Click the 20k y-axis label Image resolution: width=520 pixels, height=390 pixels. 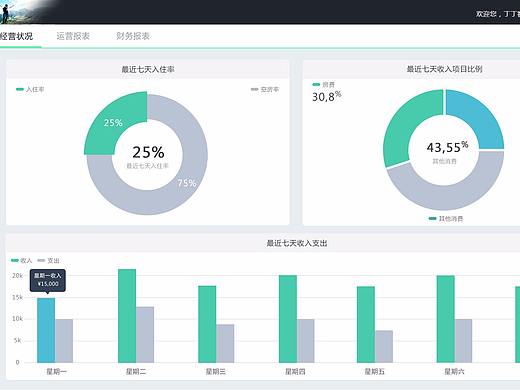point(17,276)
